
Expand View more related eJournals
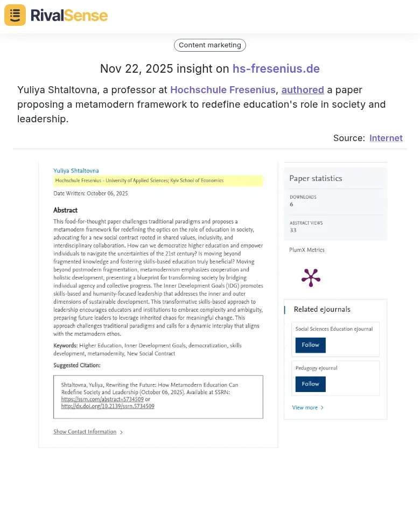(305, 408)
